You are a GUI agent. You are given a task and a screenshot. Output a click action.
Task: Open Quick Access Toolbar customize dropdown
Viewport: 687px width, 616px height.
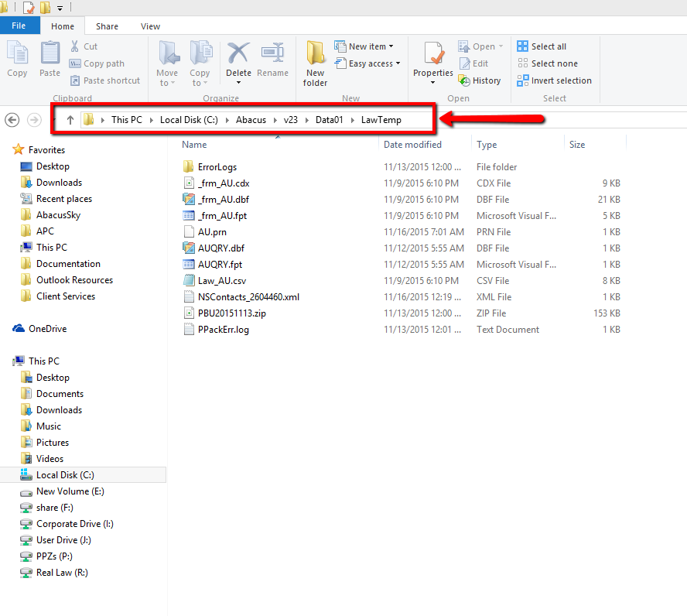click(60, 8)
